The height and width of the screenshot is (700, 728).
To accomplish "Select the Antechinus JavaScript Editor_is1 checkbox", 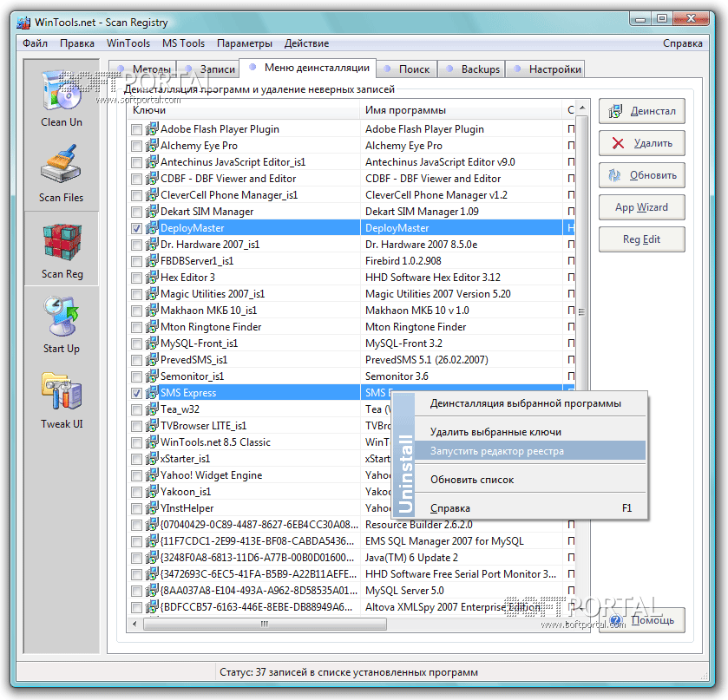I will [136, 162].
